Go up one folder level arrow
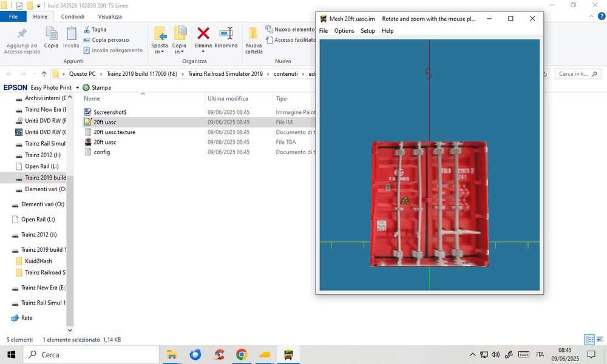The width and height of the screenshot is (607, 364). [44, 74]
